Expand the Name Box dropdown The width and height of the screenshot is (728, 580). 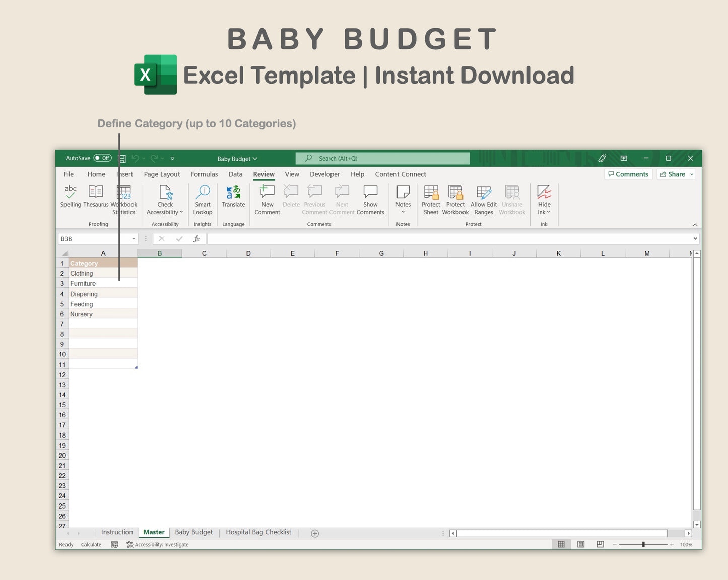click(x=134, y=239)
